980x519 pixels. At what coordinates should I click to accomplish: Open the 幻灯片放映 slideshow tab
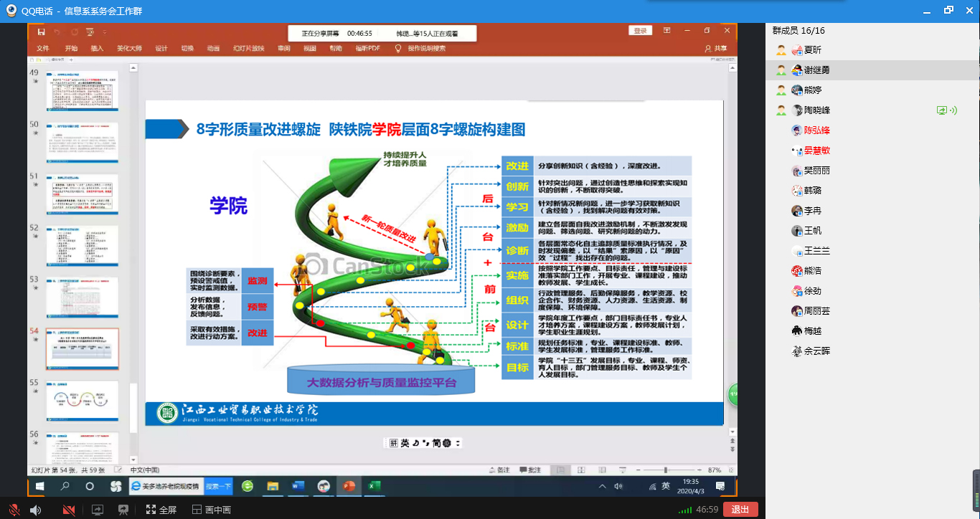249,49
